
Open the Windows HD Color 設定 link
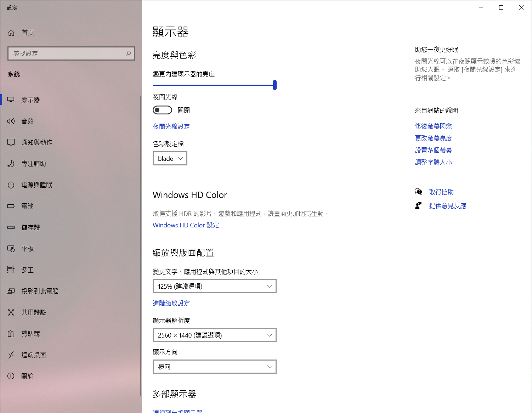(x=186, y=225)
